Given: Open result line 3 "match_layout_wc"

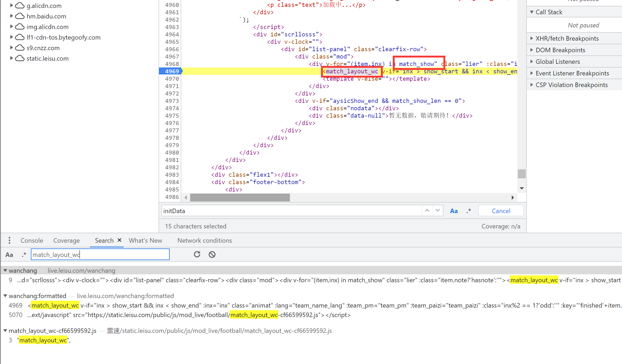Looking at the screenshot, I should coord(311,340).
